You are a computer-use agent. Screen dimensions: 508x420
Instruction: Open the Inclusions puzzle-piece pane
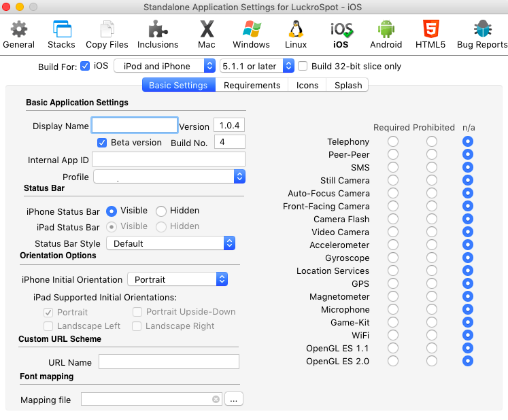[x=158, y=34]
